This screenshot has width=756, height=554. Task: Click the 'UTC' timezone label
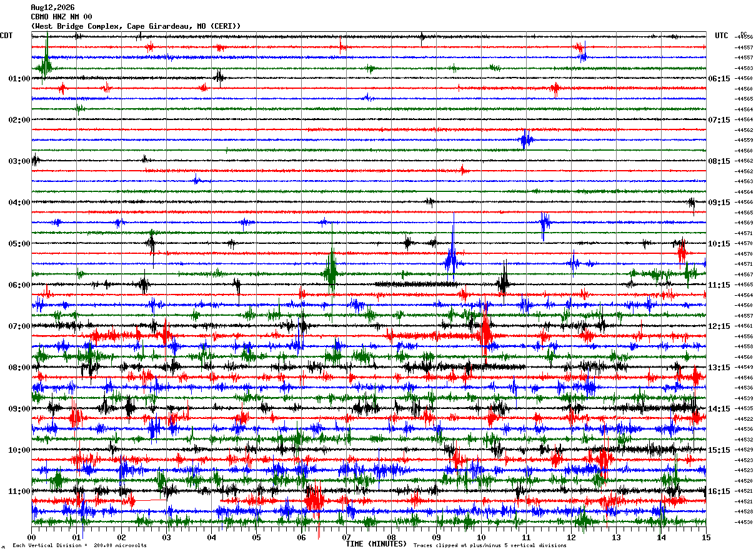722,36
